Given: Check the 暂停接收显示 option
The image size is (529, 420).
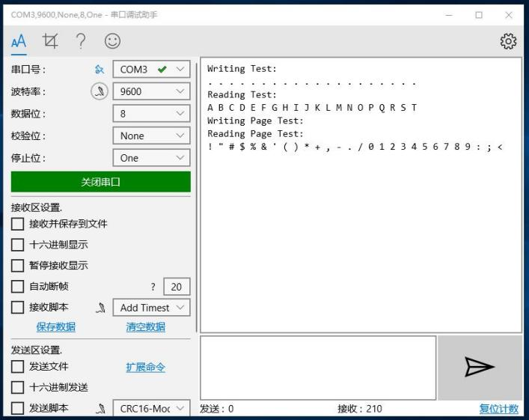Looking at the screenshot, I should click(x=17, y=266).
